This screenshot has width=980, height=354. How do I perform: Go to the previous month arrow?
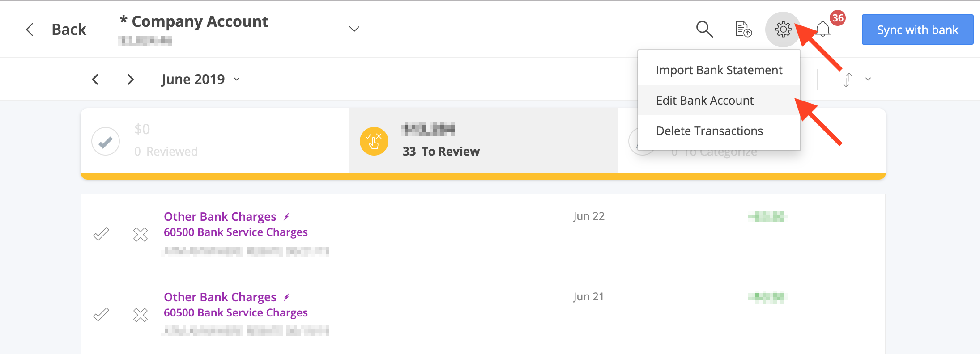click(x=95, y=80)
